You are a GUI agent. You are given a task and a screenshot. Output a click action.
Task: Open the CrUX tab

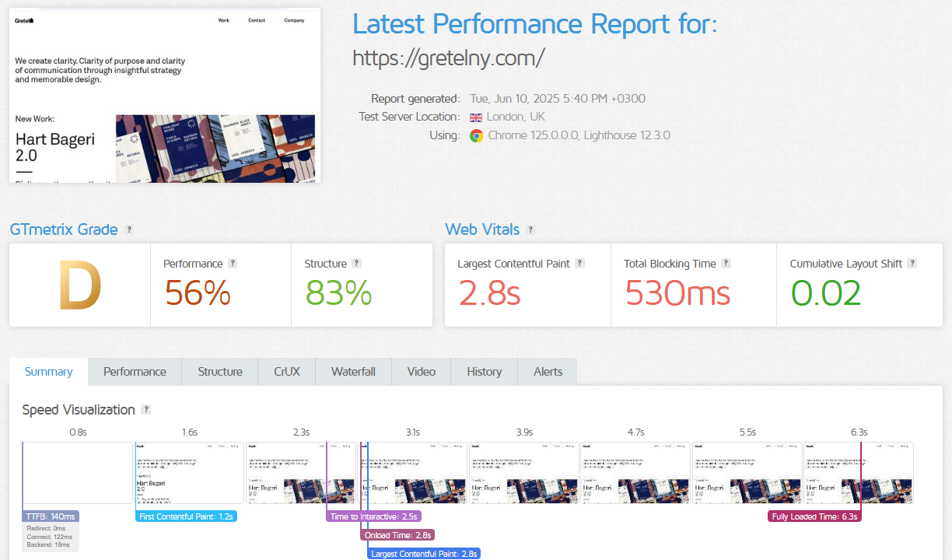(x=287, y=372)
